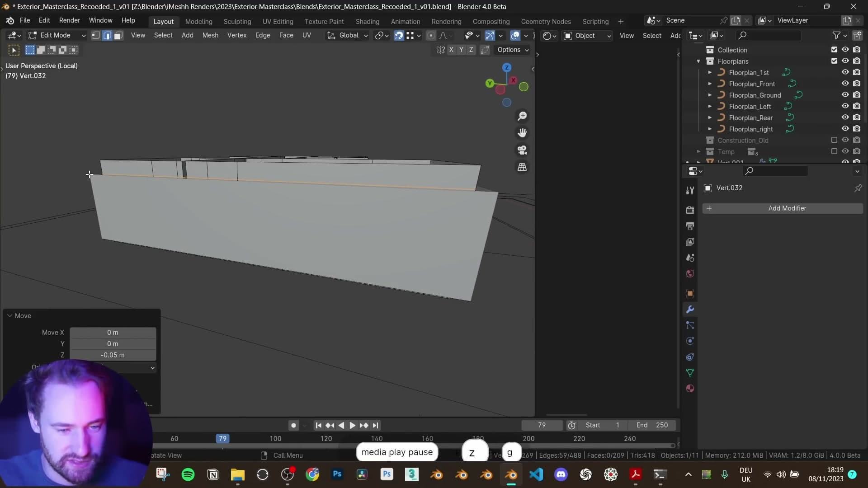Open Visual Studio Code from the taskbar
868x488 pixels.
pyautogui.click(x=536, y=474)
